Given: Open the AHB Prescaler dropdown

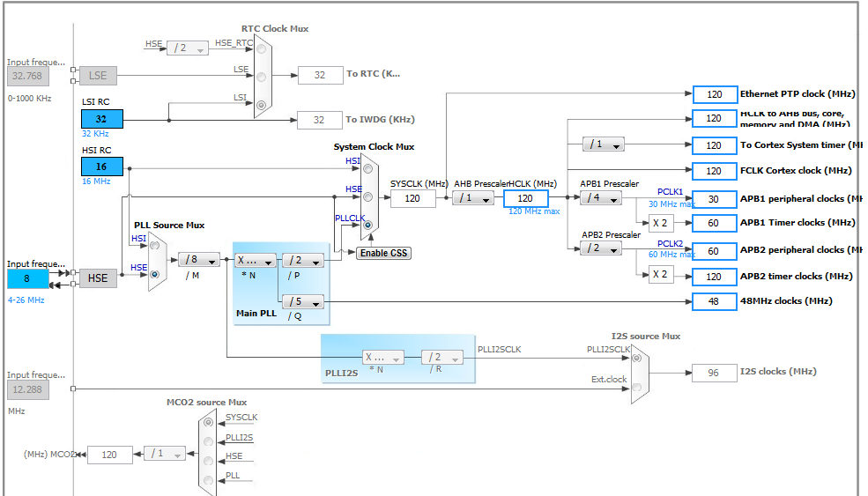Looking at the screenshot, I should 472,197.
